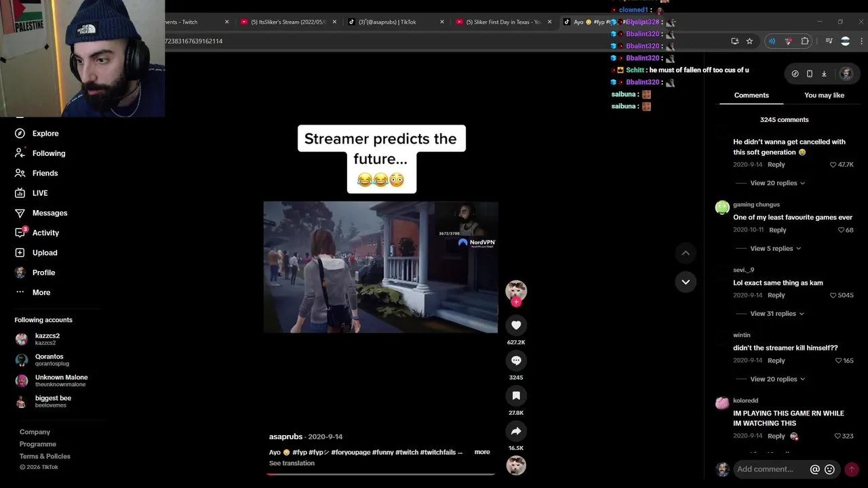Seek in the red video progress bar

(x=380, y=474)
